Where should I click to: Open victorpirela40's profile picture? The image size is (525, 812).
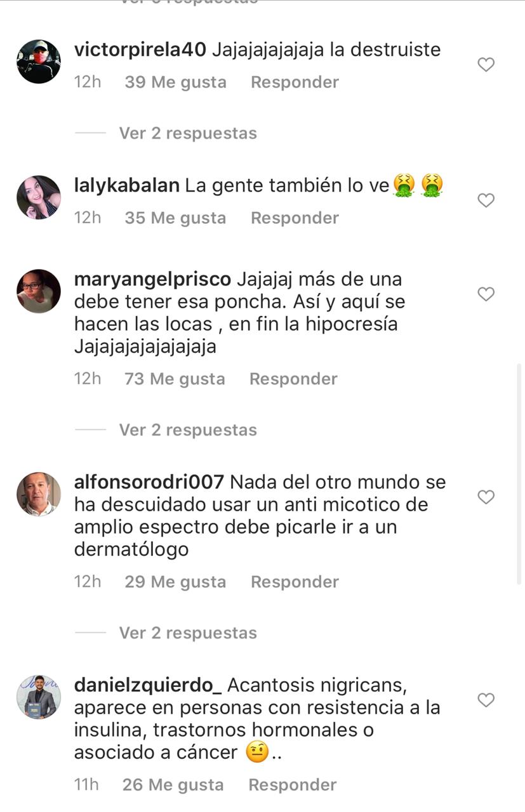click(39, 62)
